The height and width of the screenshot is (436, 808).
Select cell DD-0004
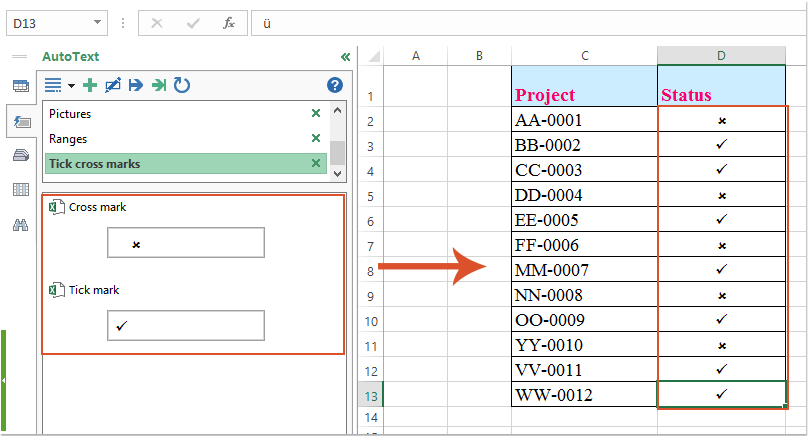point(584,195)
